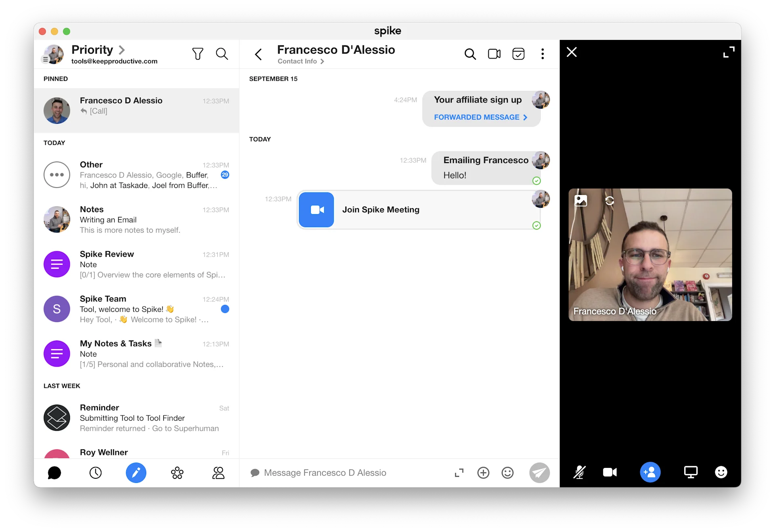The width and height of the screenshot is (775, 532).
Task: Unmute the microphone in the call
Action: tap(579, 472)
